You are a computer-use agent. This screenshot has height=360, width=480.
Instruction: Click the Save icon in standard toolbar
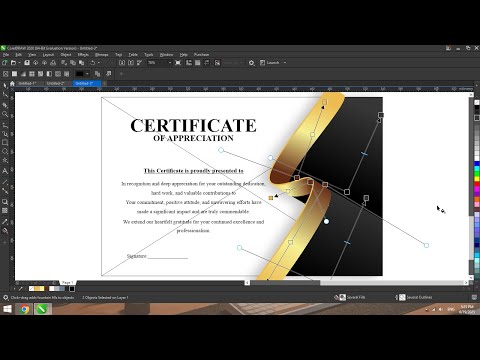27,63
